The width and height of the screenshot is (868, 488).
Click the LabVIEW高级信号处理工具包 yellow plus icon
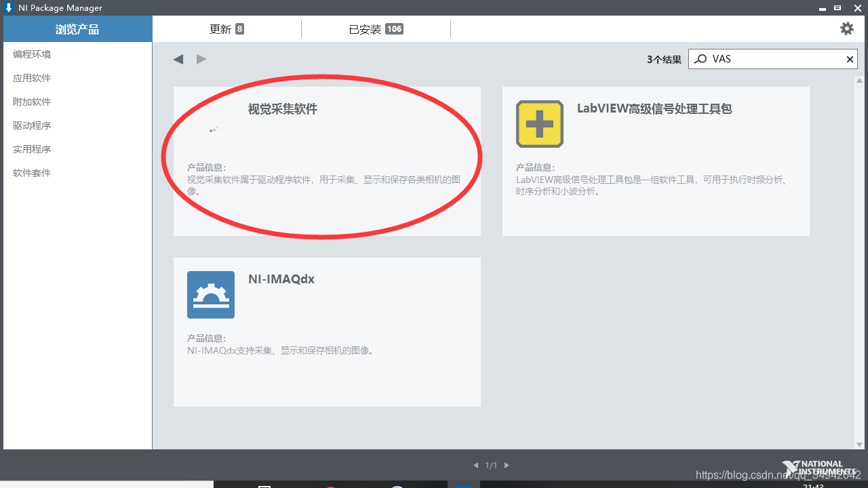539,124
